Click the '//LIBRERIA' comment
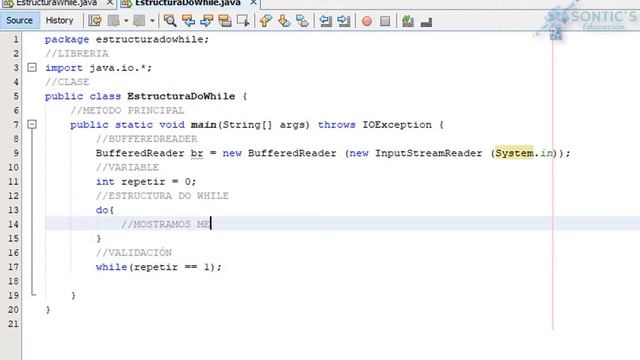 click(x=77, y=53)
